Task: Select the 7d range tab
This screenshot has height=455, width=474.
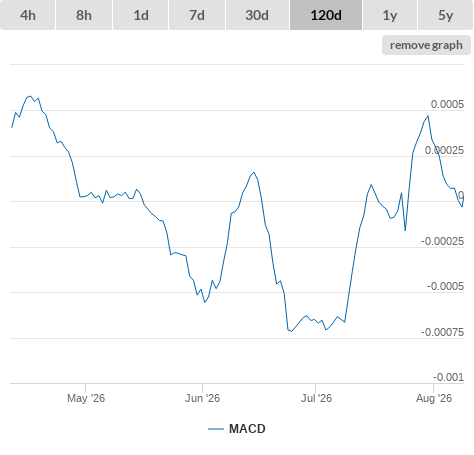Action: 197,15
